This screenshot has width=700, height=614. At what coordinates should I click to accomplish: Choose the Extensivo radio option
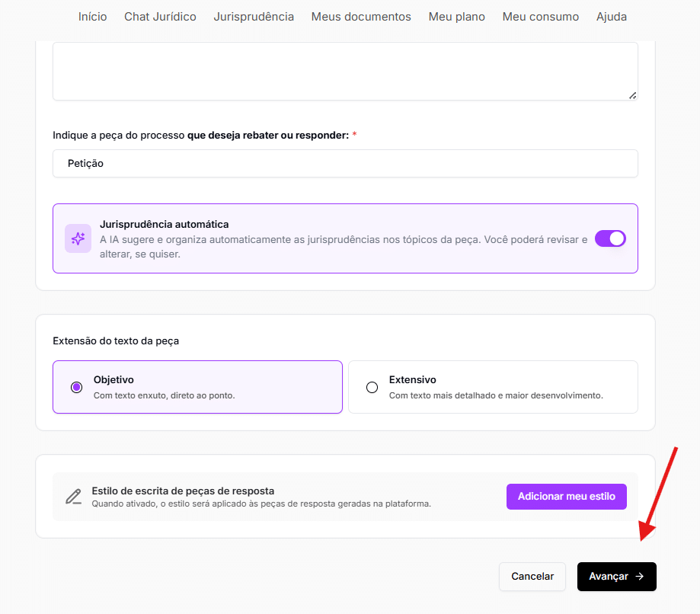(372, 387)
